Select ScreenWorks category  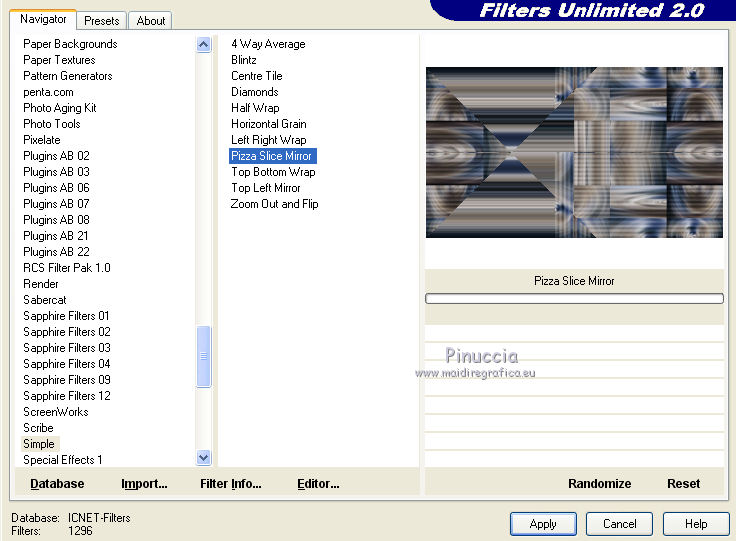[x=56, y=412]
